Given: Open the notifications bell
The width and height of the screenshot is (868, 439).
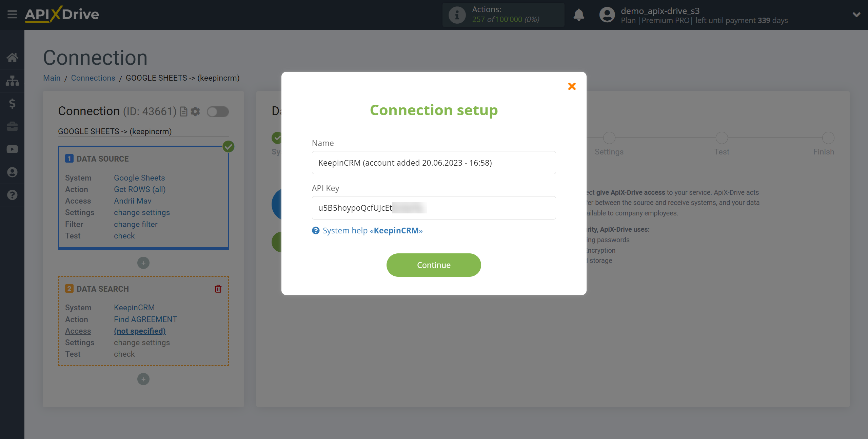Looking at the screenshot, I should coord(579,15).
